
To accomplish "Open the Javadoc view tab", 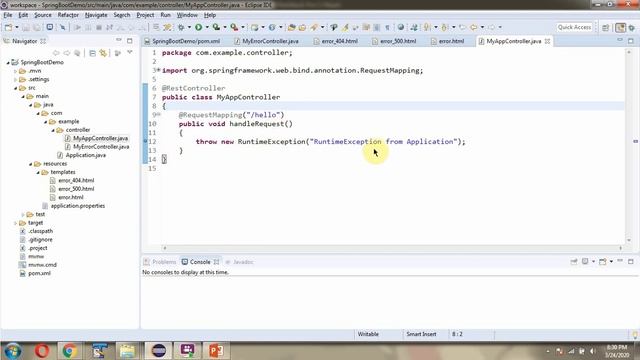I will [242, 262].
